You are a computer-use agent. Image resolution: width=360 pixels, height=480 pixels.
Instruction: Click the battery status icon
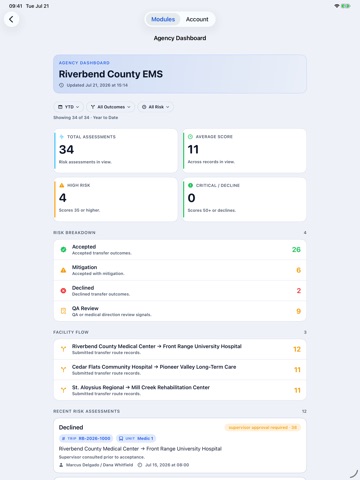point(346,6)
